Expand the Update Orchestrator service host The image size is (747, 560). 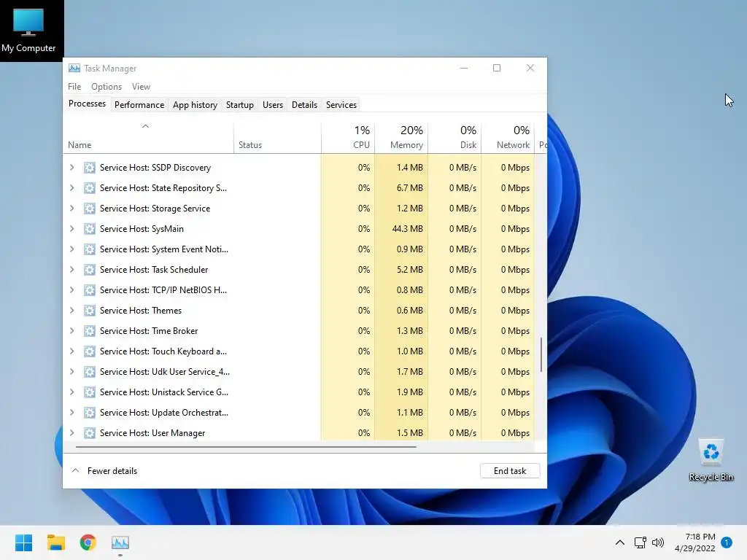pos(72,413)
